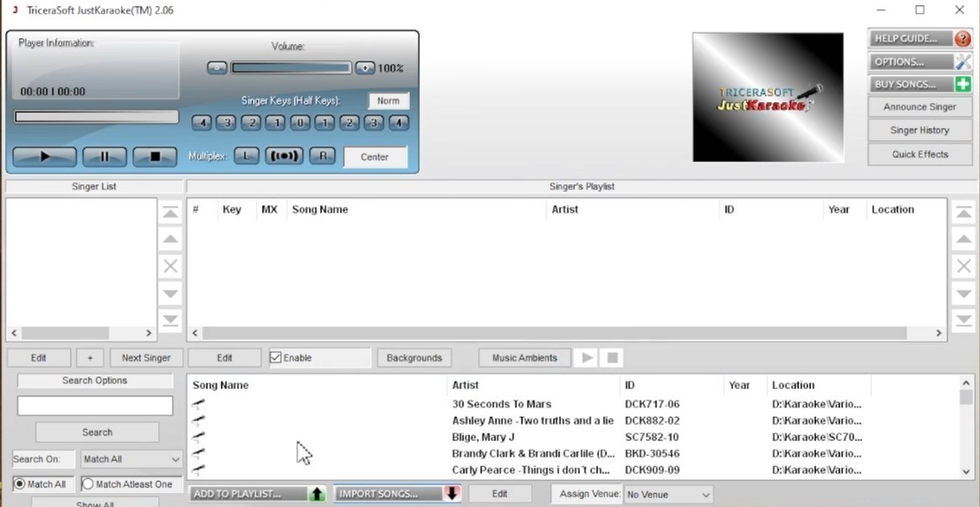Remove playlist song with the X icon
Screen dimensions: 980x507
963,267
